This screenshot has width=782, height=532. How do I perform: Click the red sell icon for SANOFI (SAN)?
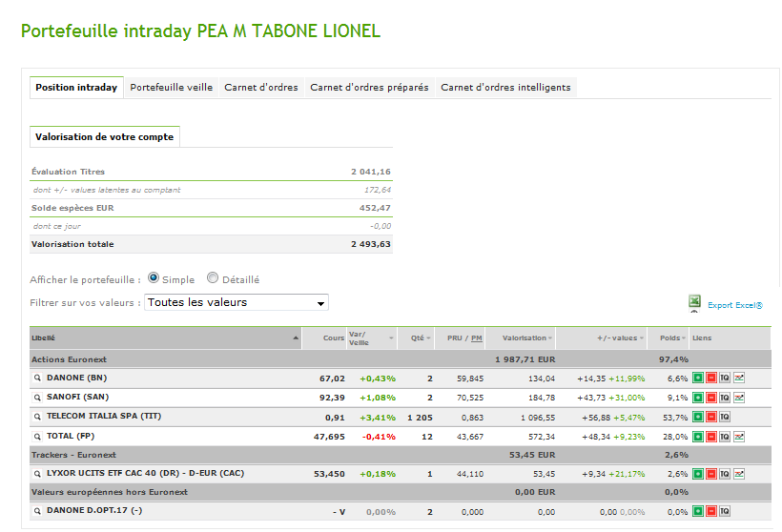click(711, 398)
